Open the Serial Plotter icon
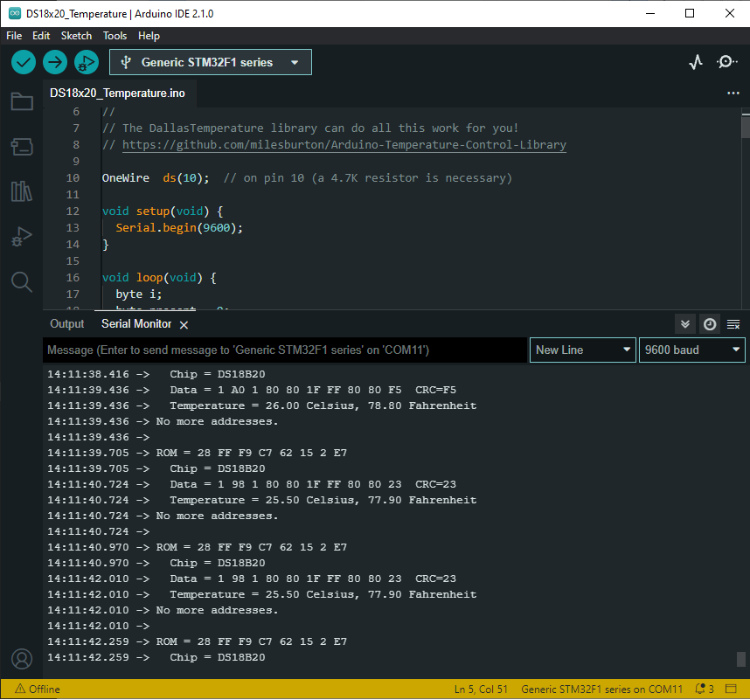The width and height of the screenshot is (750, 700). point(696,62)
